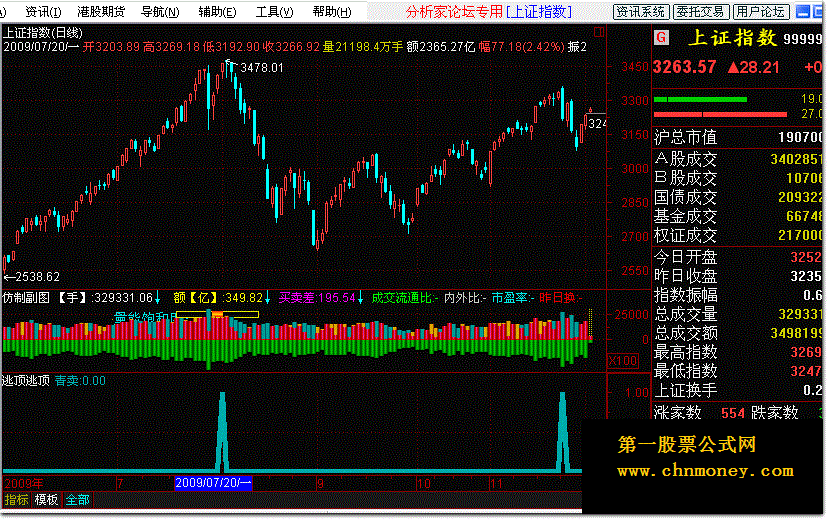Viewport: 829px width, 520px height.
Task: Click the 2538.62 low price label
Action: pos(38,277)
